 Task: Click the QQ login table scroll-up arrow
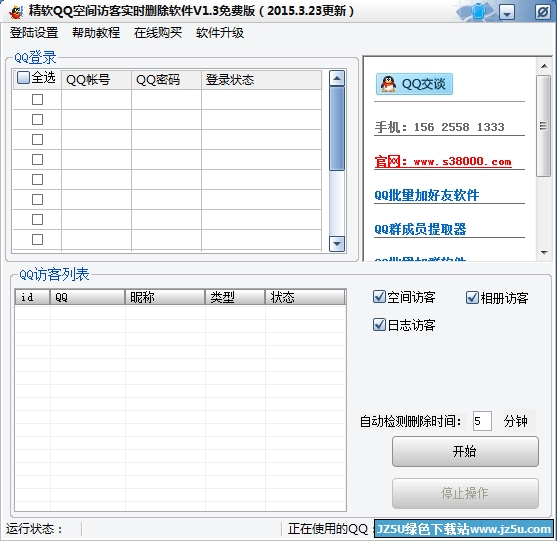[337, 78]
